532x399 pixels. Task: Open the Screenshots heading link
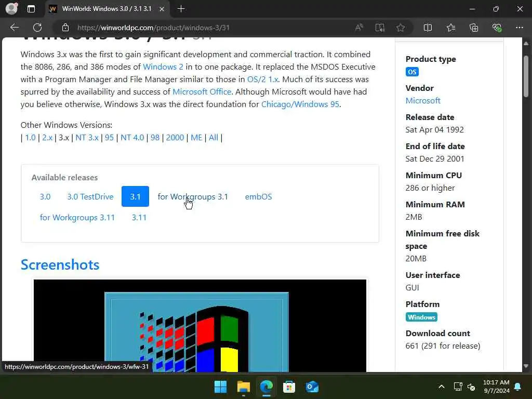point(60,264)
